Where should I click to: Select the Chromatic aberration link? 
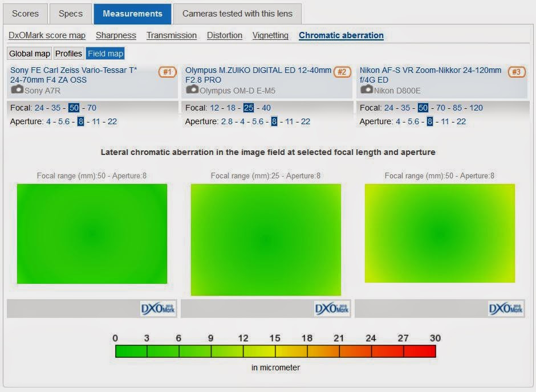pyautogui.click(x=341, y=35)
